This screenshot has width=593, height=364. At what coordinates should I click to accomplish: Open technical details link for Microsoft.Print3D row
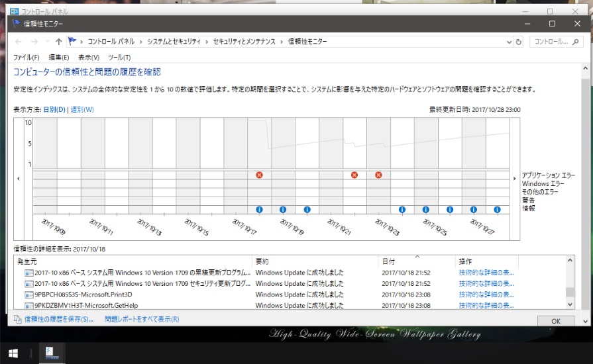tap(486, 295)
